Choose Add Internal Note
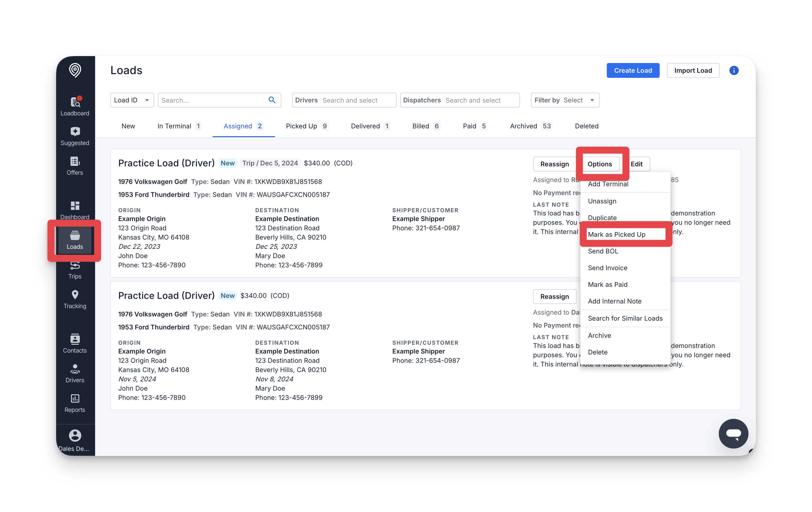This screenshot has width=812, height=512. (x=625, y=301)
